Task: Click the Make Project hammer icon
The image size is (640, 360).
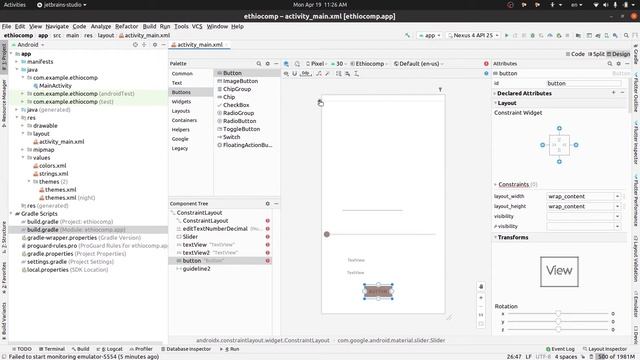Action: pos(407,36)
